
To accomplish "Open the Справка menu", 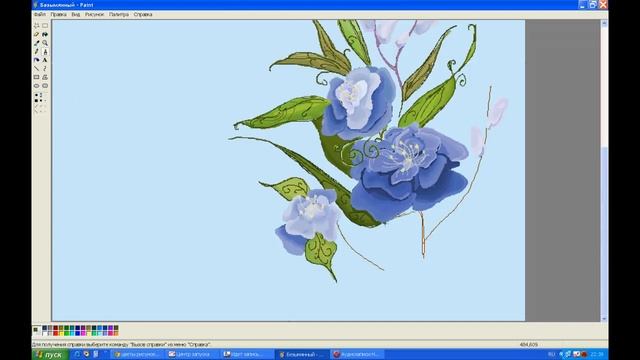I will (x=143, y=14).
